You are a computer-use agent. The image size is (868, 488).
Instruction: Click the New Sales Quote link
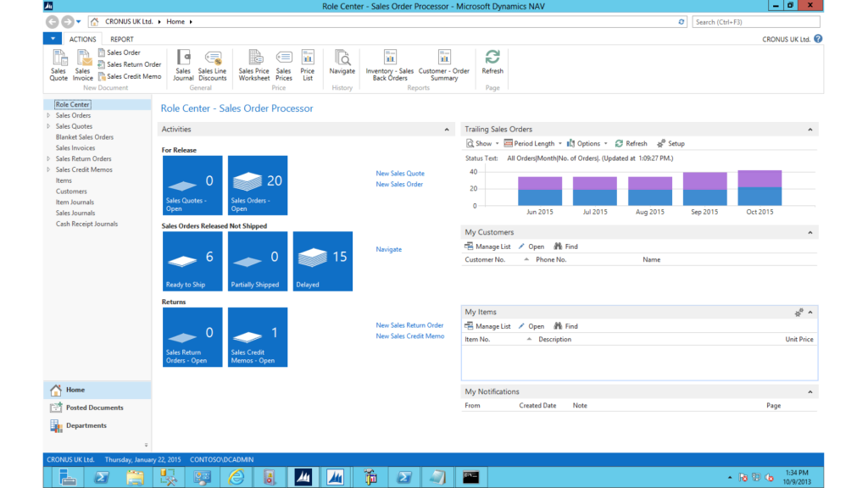(x=400, y=173)
